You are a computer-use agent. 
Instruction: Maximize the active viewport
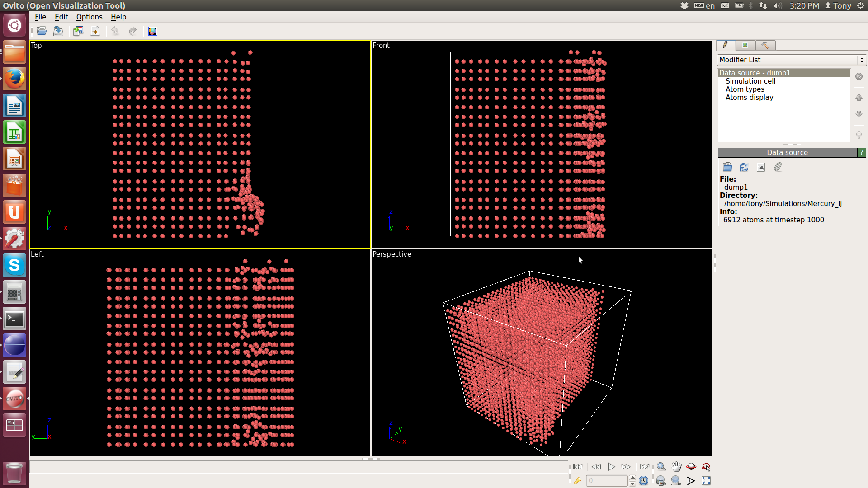point(706,481)
